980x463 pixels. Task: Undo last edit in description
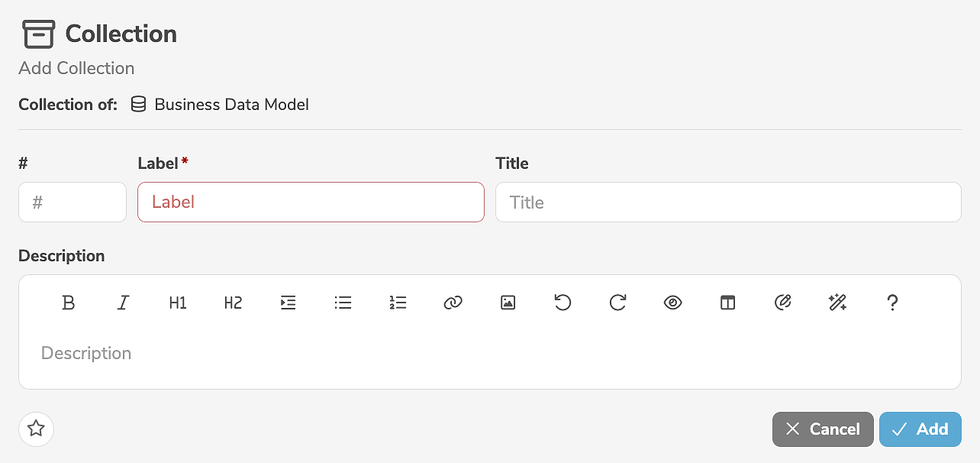coord(563,303)
